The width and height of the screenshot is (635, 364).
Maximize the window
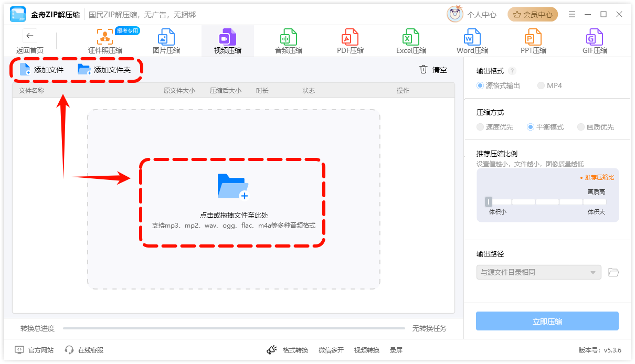point(604,14)
